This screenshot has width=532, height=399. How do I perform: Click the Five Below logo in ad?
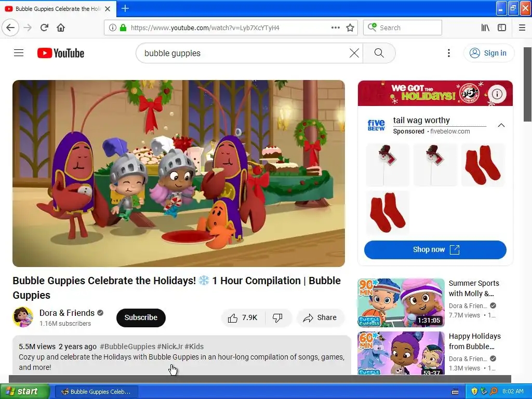(376, 125)
